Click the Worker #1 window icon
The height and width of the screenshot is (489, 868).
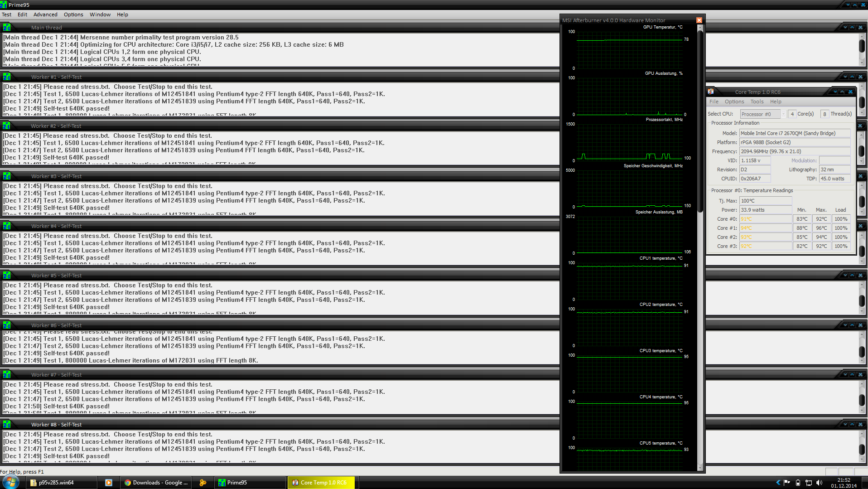tap(7, 77)
